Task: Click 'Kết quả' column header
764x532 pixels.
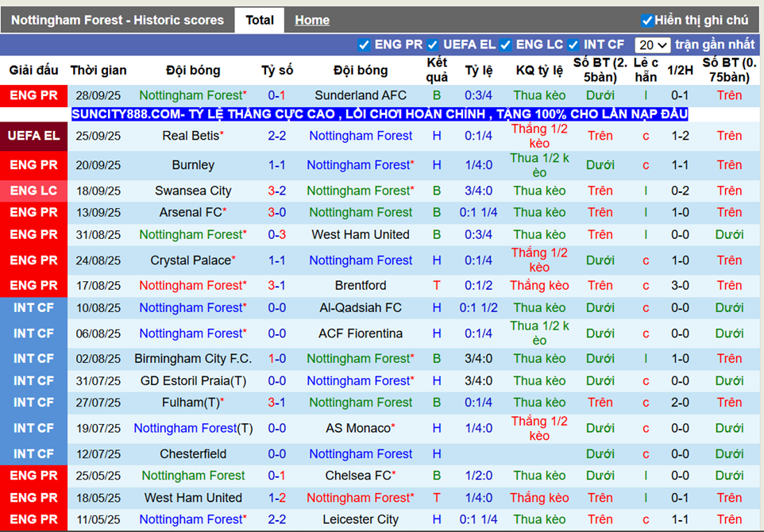Action: pyautogui.click(x=437, y=70)
